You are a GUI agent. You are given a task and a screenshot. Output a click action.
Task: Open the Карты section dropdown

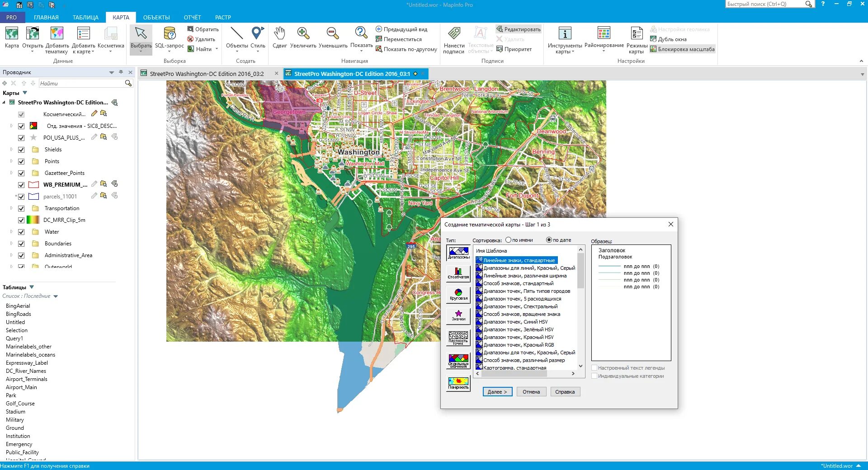click(25, 93)
